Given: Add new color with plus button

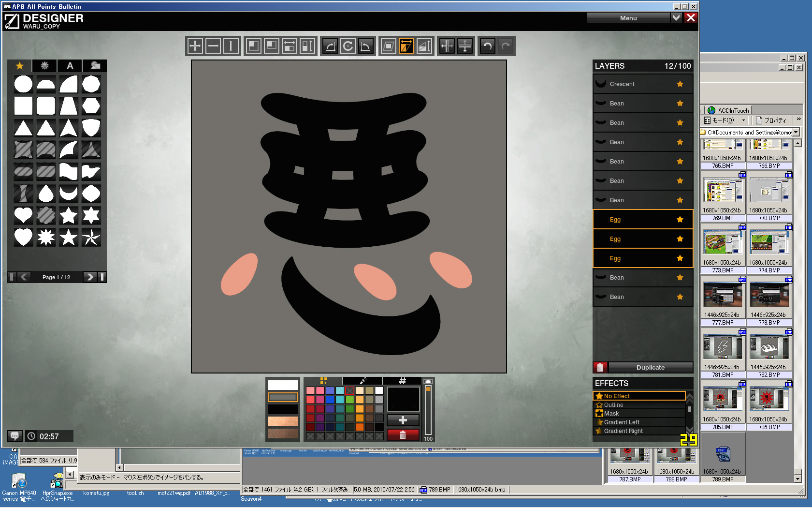Looking at the screenshot, I should point(403,420).
